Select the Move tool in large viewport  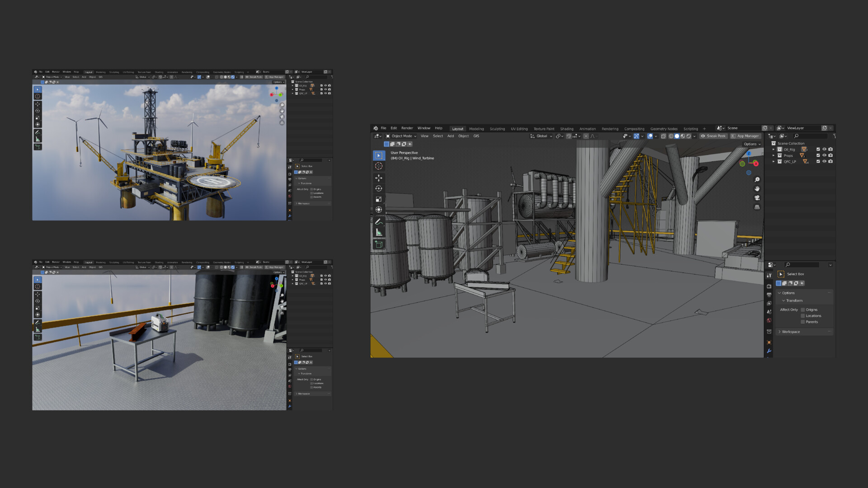tap(379, 178)
